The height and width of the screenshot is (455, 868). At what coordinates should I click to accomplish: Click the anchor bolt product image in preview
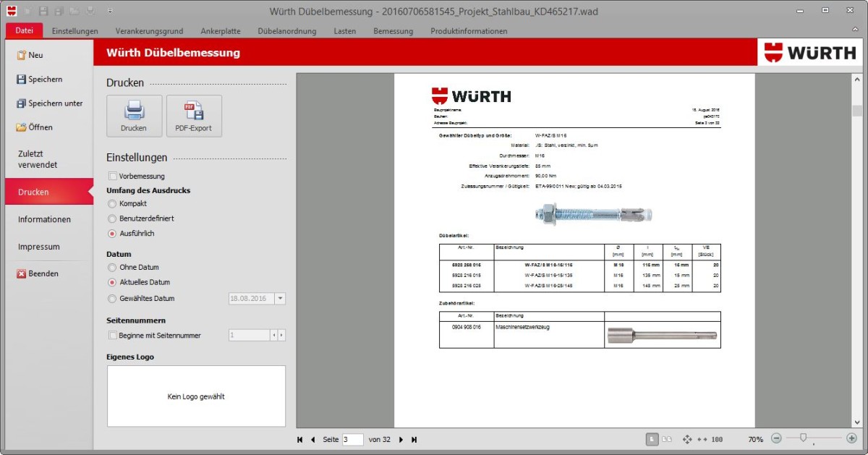592,213
